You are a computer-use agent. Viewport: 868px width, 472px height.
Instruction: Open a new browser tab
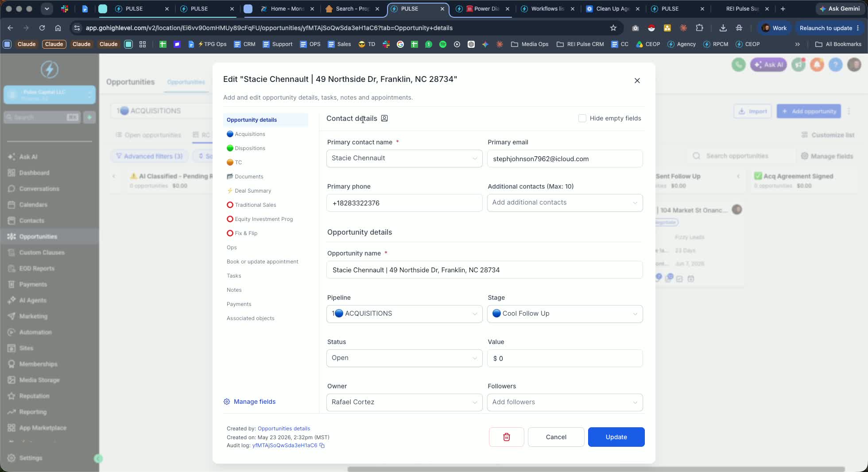pyautogui.click(x=783, y=9)
